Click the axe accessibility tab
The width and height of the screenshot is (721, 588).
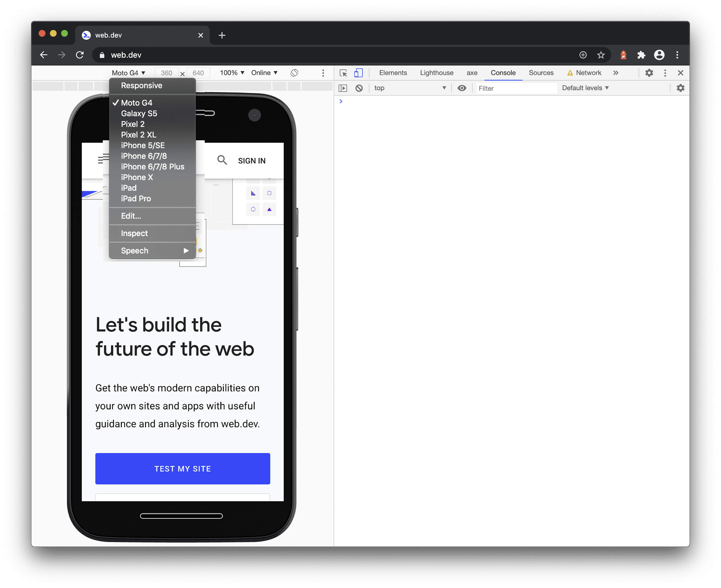tap(472, 72)
